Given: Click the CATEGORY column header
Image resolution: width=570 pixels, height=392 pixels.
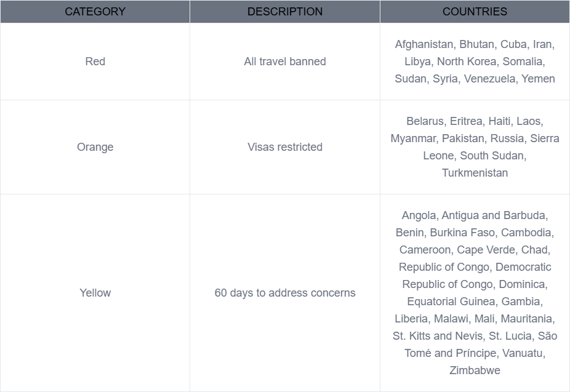Looking at the screenshot, I should 95,12.
